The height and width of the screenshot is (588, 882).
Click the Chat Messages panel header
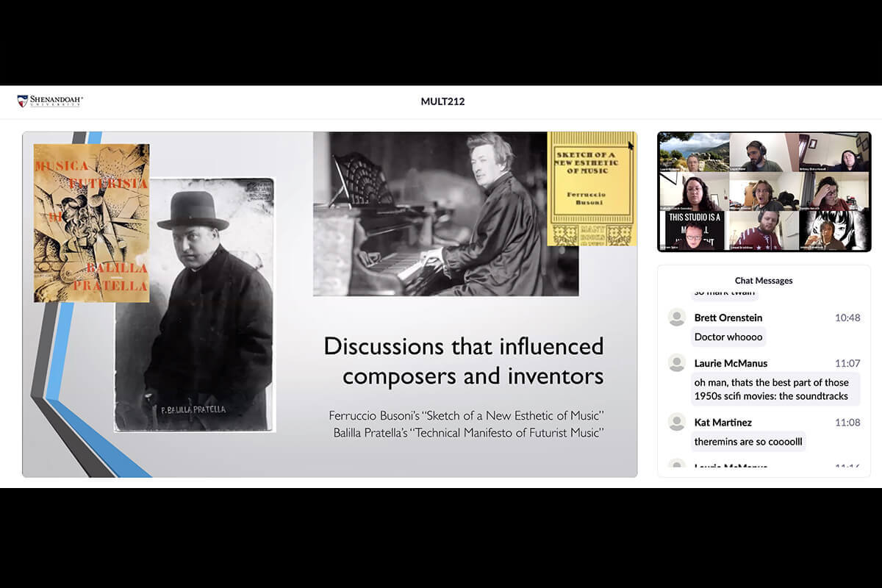tap(764, 281)
